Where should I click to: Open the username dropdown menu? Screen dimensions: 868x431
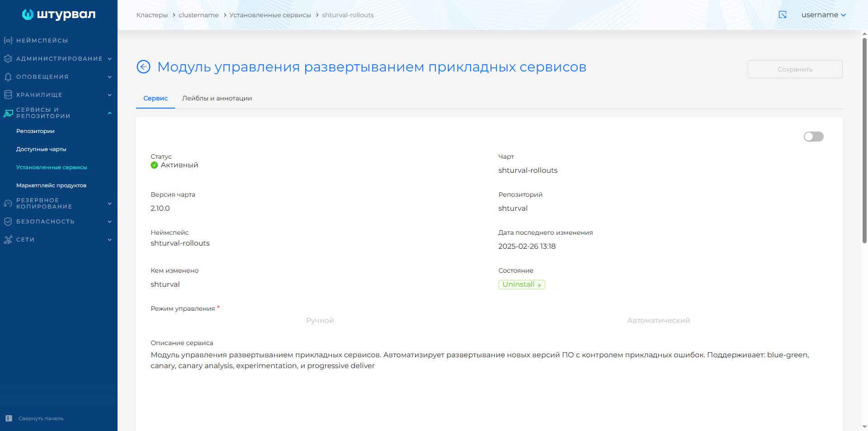tap(823, 15)
